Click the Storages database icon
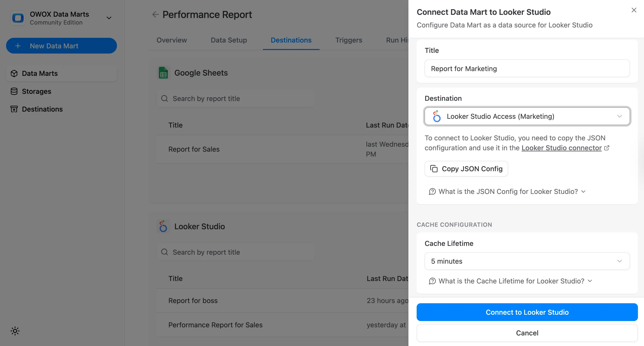The image size is (644, 346). click(14, 91)
